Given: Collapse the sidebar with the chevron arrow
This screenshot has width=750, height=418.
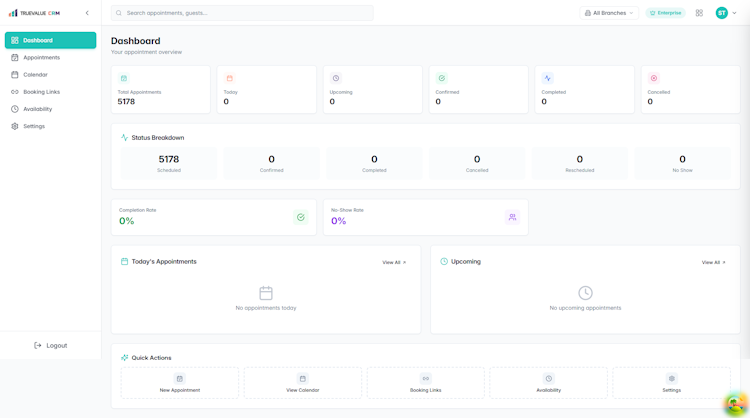Looking at the screenshot, I should pos(87,13).
